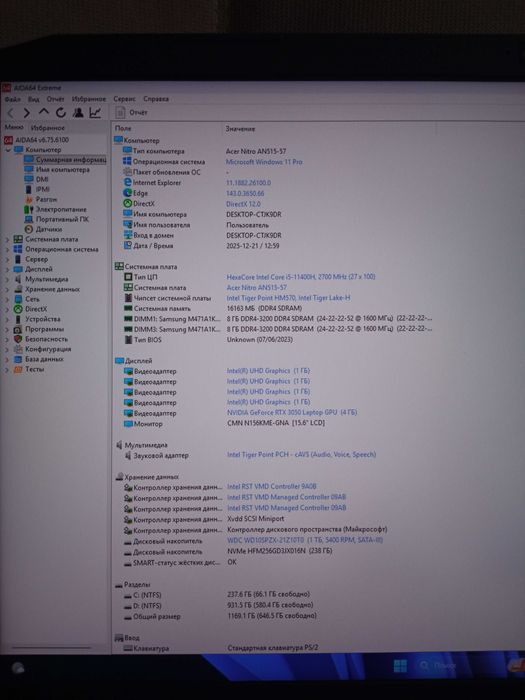525x700 pixels.
Task: Expand the Дисплей tree node
Action: (7, 270)
